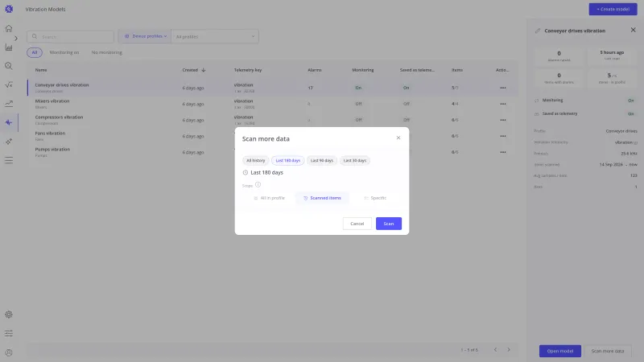Choose the Specific scope option
The height and width of the screenshot is (362, 644).
pos(375,198)
